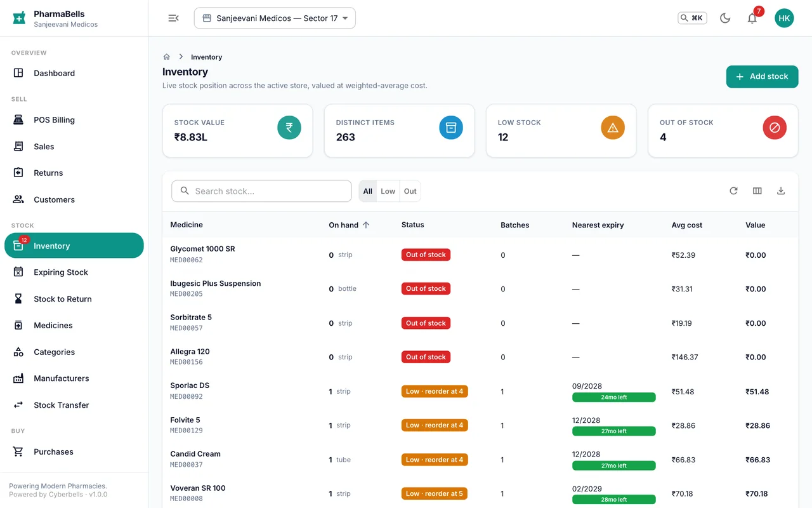Open the HK user avatar menu

click(x=784, y=18)
